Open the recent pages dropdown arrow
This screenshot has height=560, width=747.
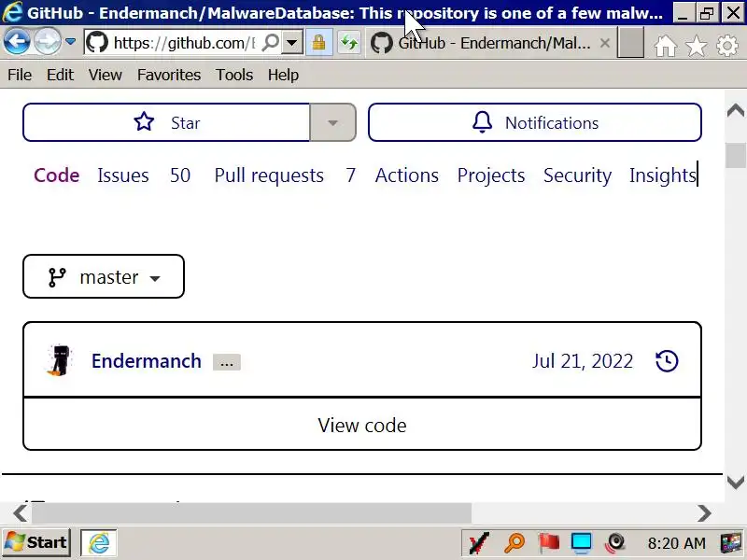click(x=71, y=42)
